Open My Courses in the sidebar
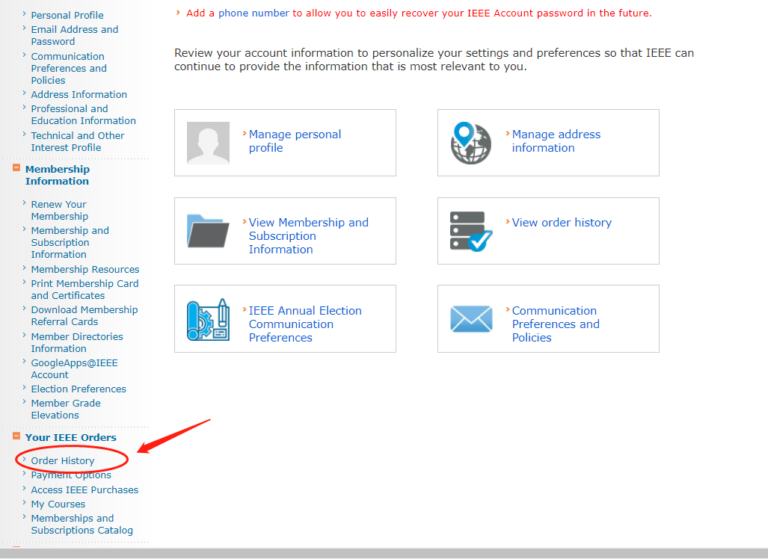This screenshot has height=559, width=768. 58,504
